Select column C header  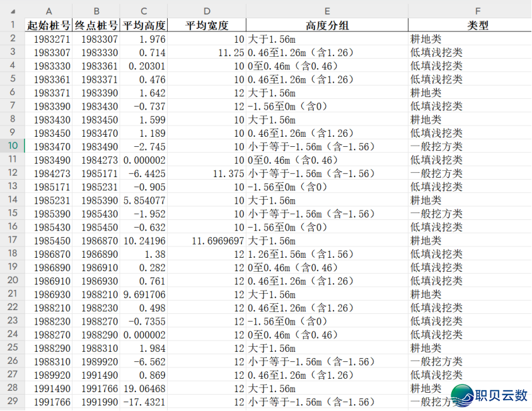click(x=144, y=11)
